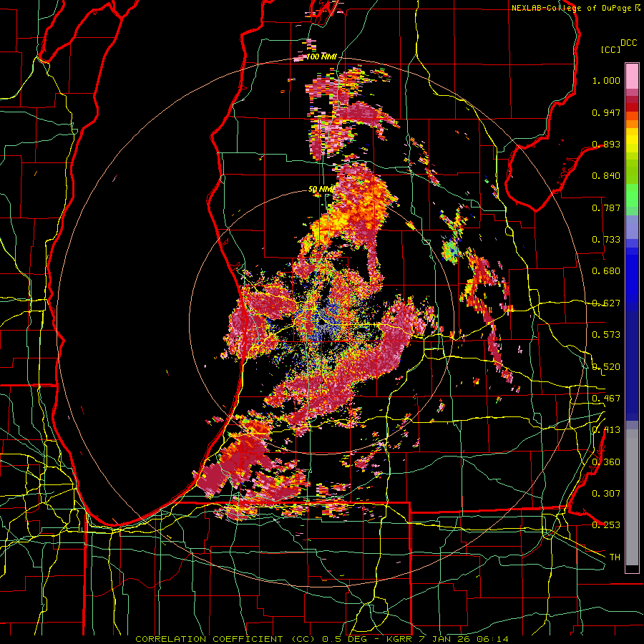This screenshot has width=644, height=644.
Task: Click the 0.733 color scale value
Action: [x=606, y=240]
